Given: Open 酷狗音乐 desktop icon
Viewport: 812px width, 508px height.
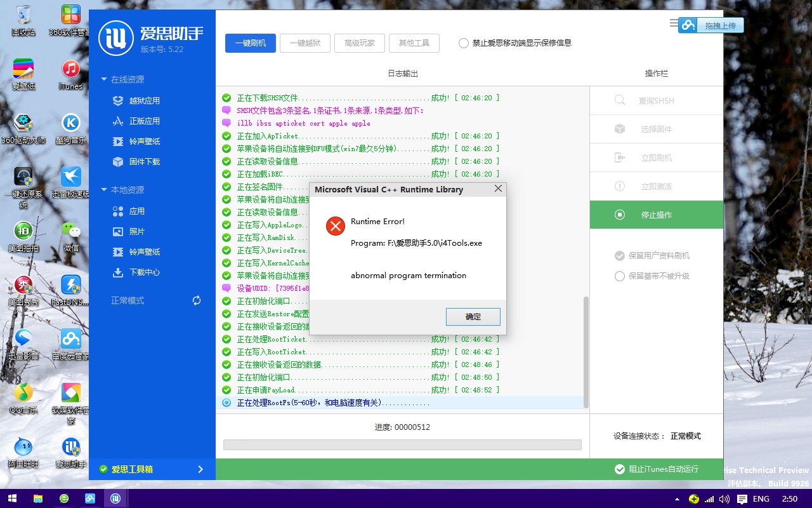Looking at the screenshot, I should tap(70, 128).
